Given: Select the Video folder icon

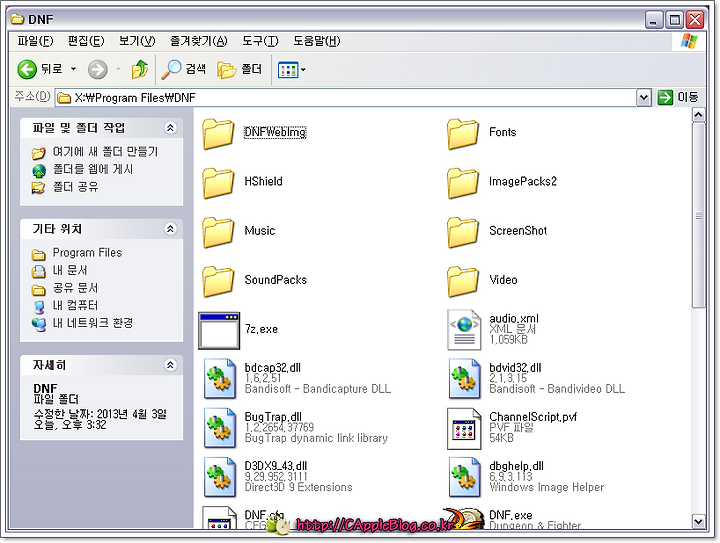Looking at the screenshot, I should 463,281.
